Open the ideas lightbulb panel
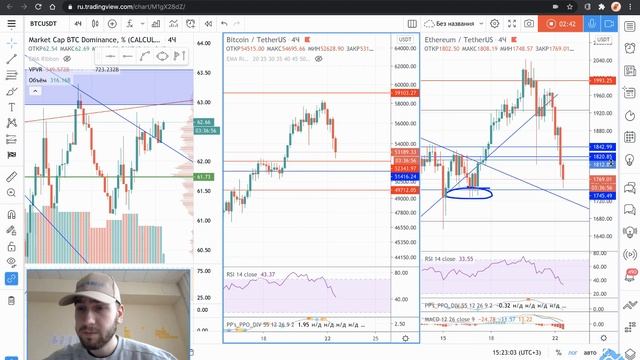The height and width of the screenshot is (360, 640). pyautogui.click(x=629, y=159)
